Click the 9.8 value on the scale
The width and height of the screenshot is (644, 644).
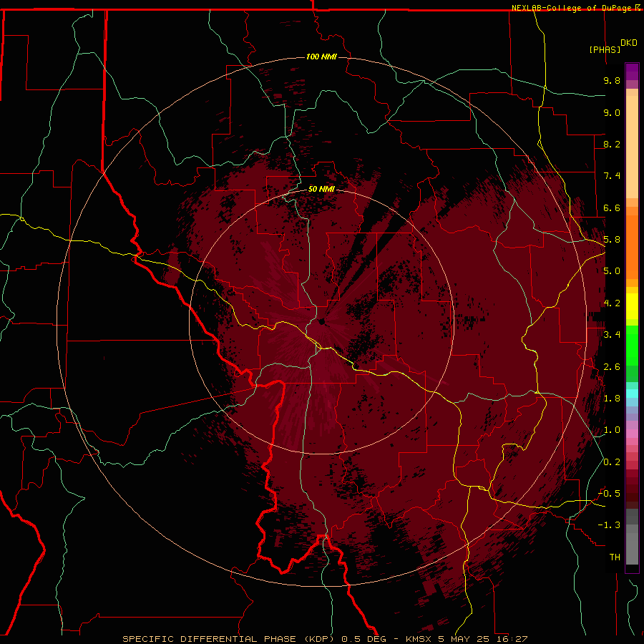tap(612, 80)
